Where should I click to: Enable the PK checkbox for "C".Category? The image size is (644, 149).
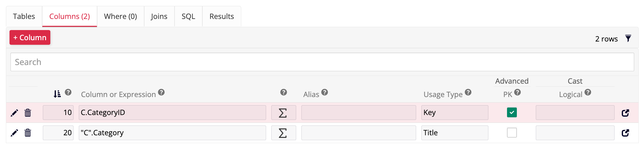coord(512,133)
